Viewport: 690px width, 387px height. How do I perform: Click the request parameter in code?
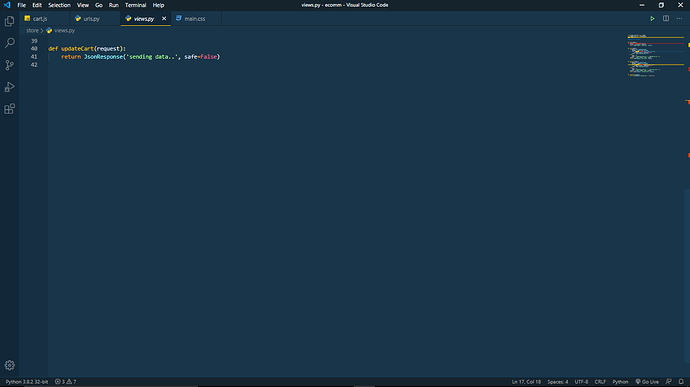coord(108,49)
